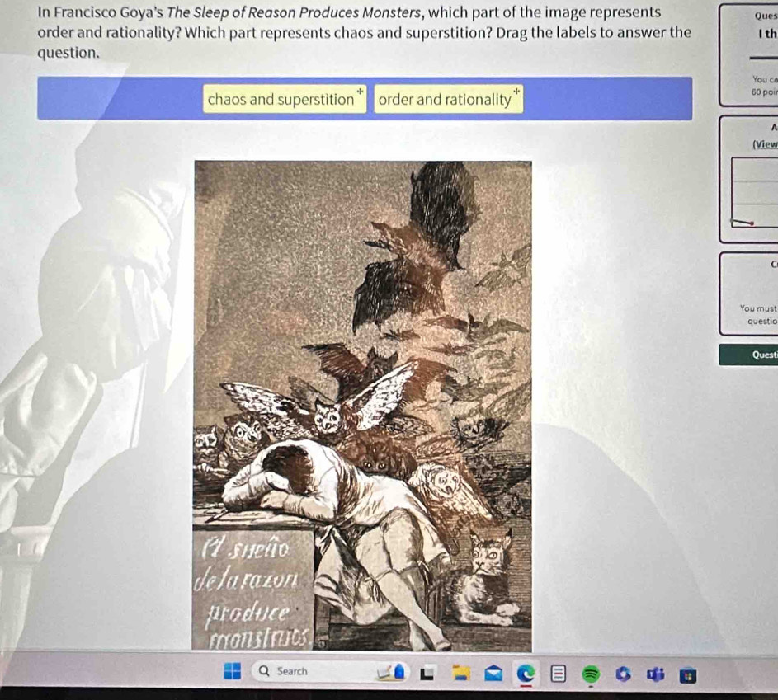The width and height of the screenshot is (778, 700).
Task: Open Task View from the taskbar
Action: 427,673
